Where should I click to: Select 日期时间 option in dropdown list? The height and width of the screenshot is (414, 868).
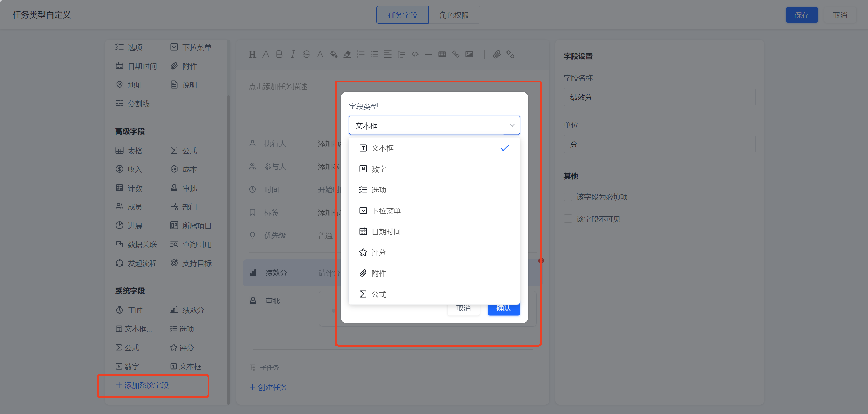[x=434, y=232]
